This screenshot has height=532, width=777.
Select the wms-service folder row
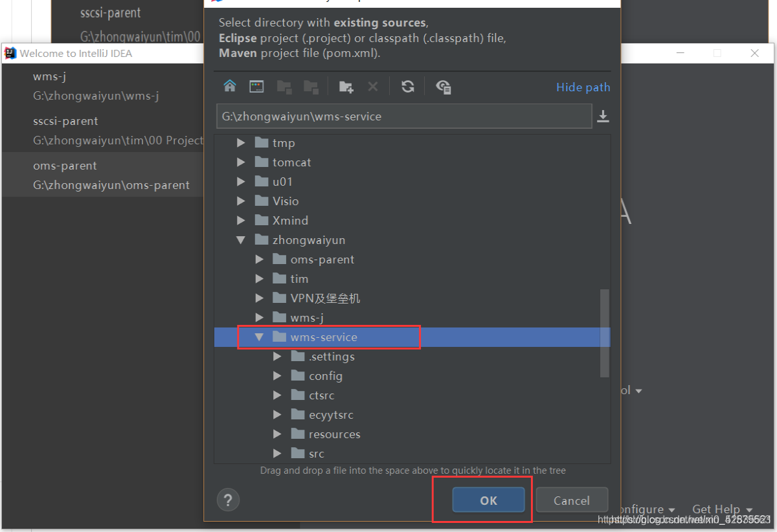(412, 337)
